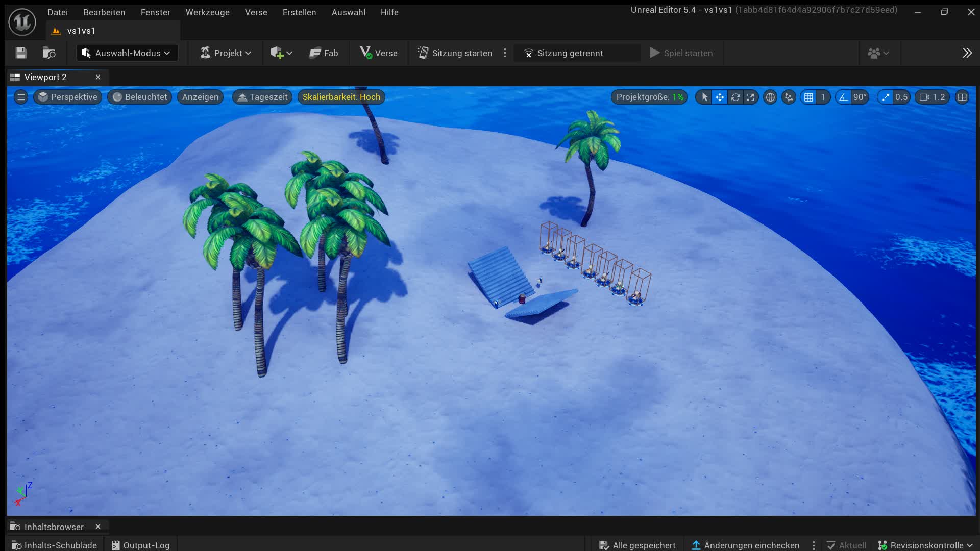The height and width of the screenshot is (551, 980).
Task: Open the content browse icon beside save
Action: 49,53
